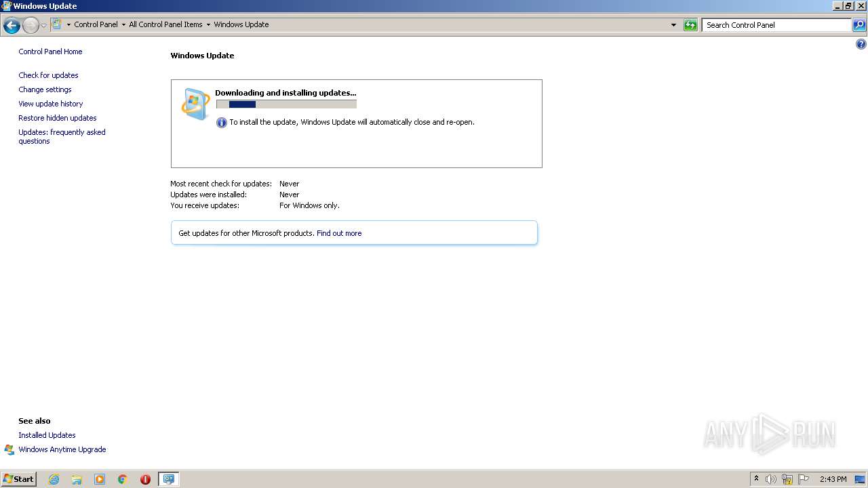Click the Action Center flag icon
Screen dimensions: 868x488
click(x=804, y=479)
